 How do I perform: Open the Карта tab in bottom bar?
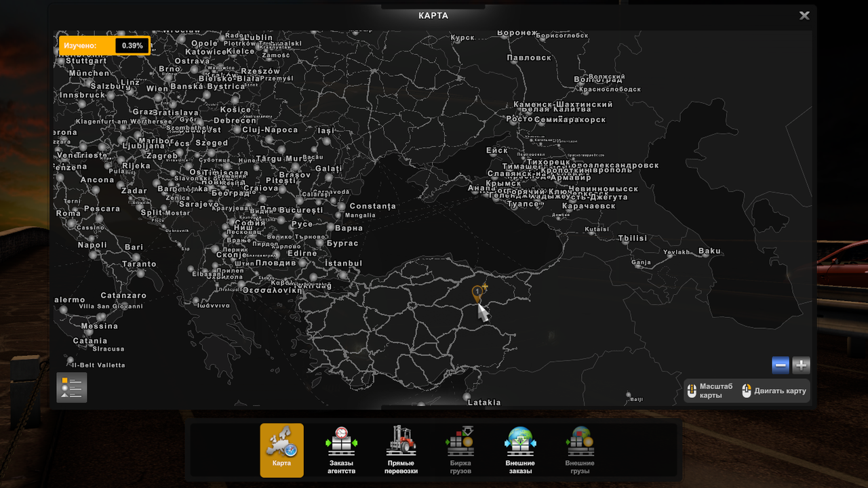281,450
